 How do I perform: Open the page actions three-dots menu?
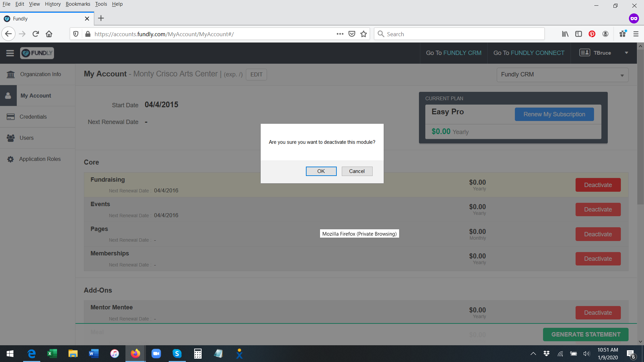tap(340, 34)
